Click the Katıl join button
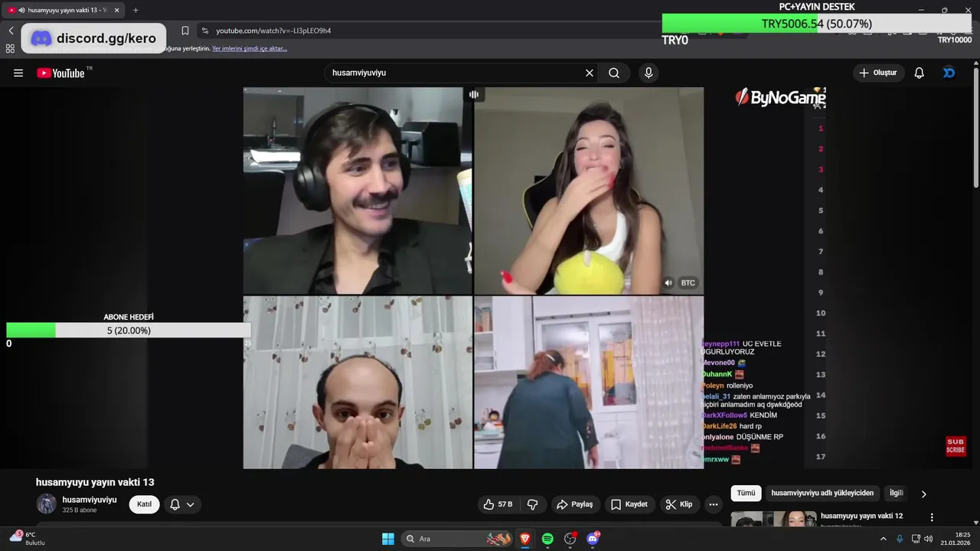Viewport: 980px width, 551px height. pyautogui.click(x=144, y=504)
